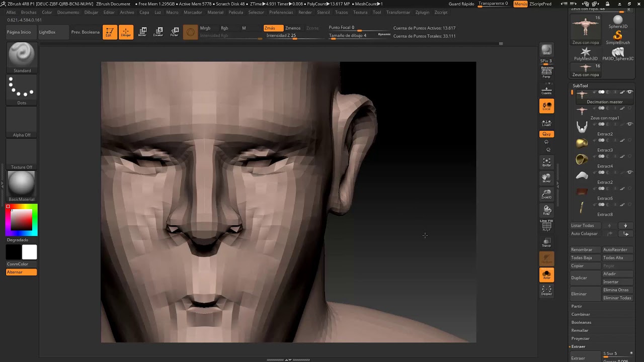Activate the Edit mode button

110,32
